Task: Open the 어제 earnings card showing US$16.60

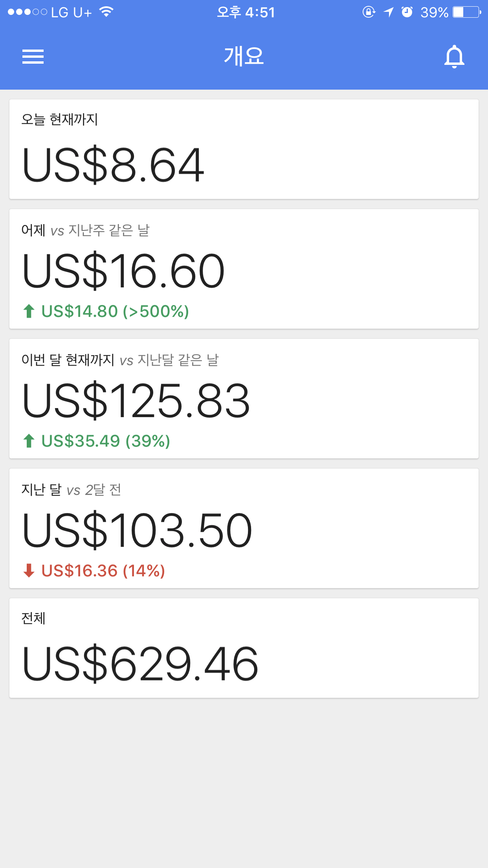Action: 244,269
